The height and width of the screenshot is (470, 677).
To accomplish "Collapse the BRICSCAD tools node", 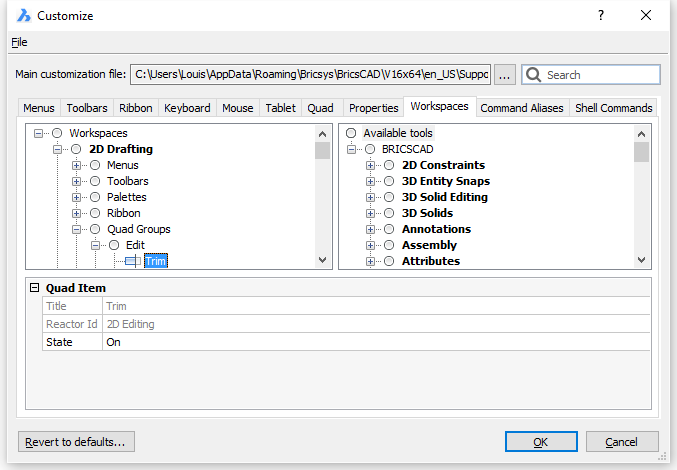I will tap(351, 149).
